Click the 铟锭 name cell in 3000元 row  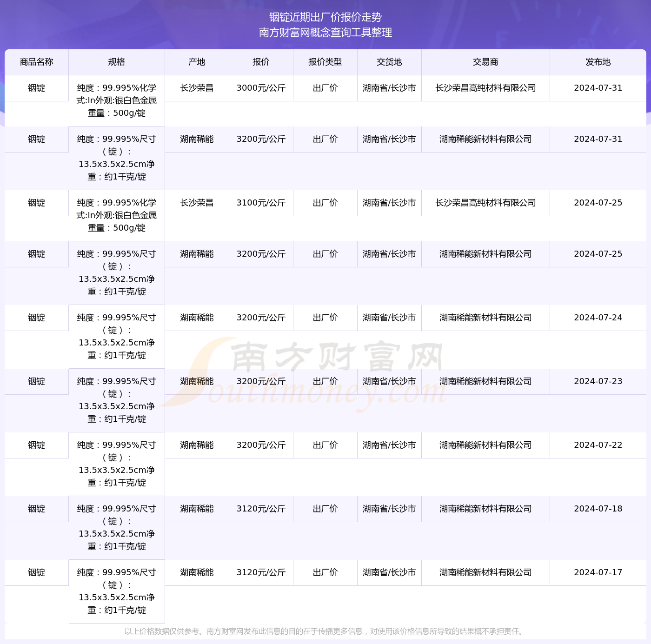[x=37, y=88]
